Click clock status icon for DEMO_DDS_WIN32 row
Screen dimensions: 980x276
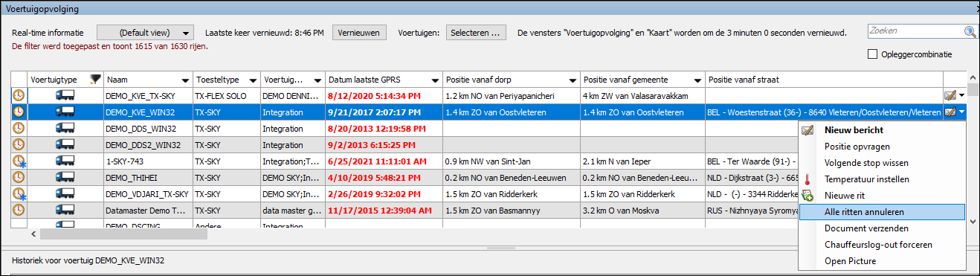pyautogui.click(x=19, y=128)
